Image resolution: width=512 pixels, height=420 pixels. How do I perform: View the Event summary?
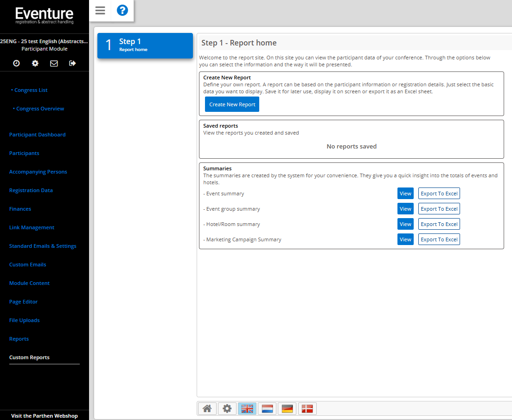405,194
